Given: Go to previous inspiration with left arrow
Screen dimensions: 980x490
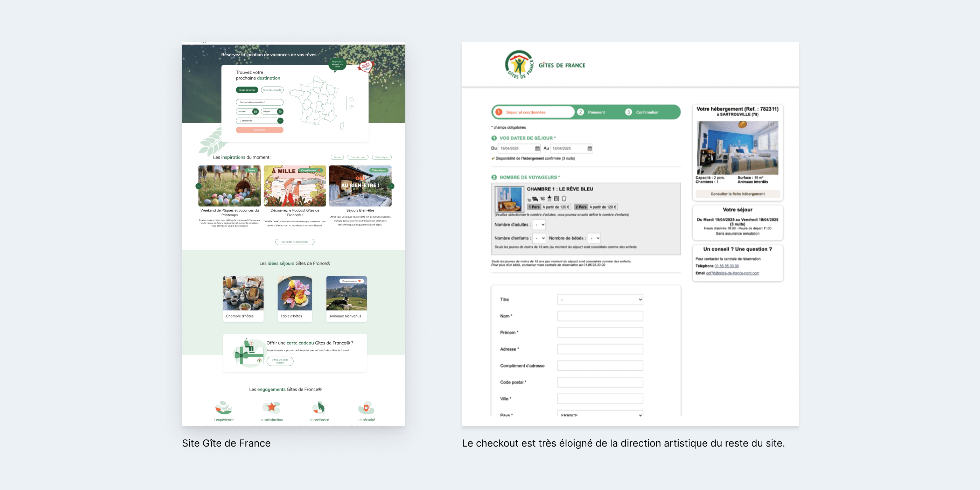Looking at the screenshot, I should point(198,186).
